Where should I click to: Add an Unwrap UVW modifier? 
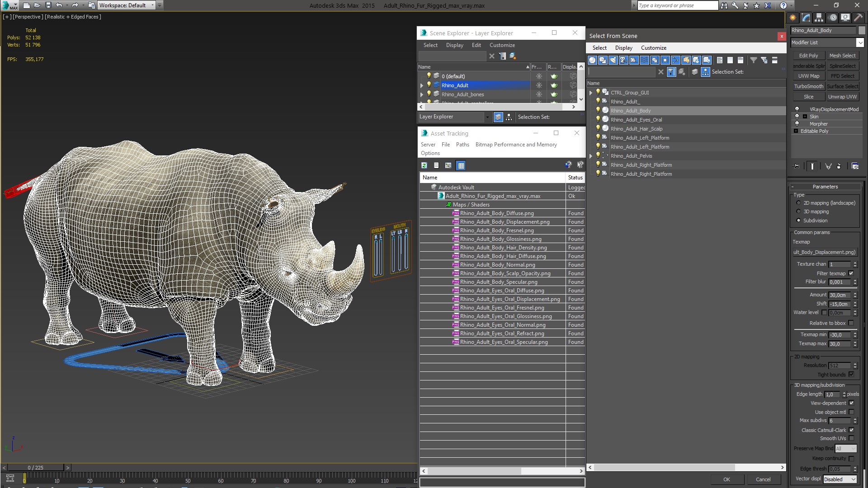point(842,97)
